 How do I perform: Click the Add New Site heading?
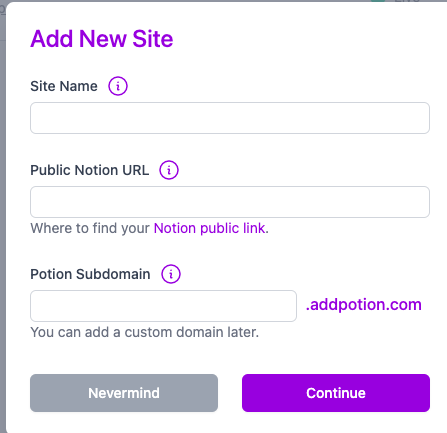click(102, 39)
